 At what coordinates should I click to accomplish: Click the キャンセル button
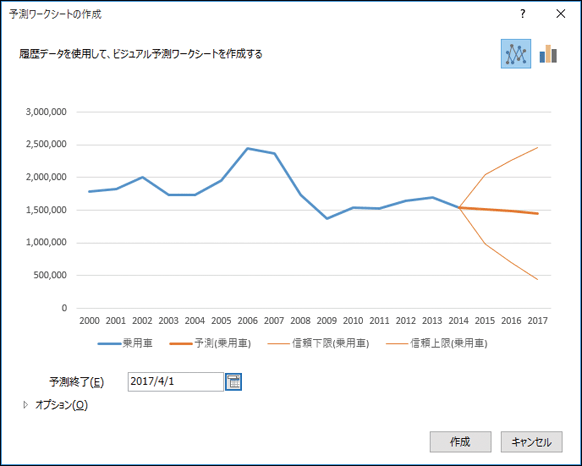[x=532, y=442]
